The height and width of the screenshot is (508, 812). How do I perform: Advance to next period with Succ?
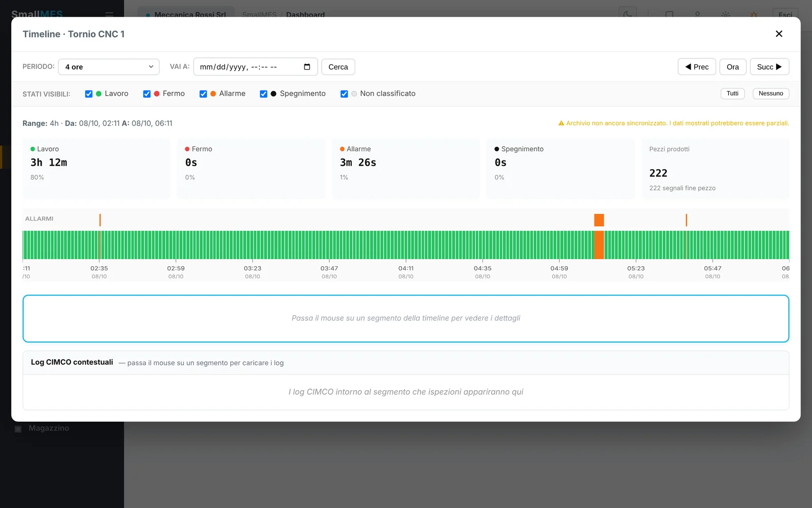(x=769, y=67)
